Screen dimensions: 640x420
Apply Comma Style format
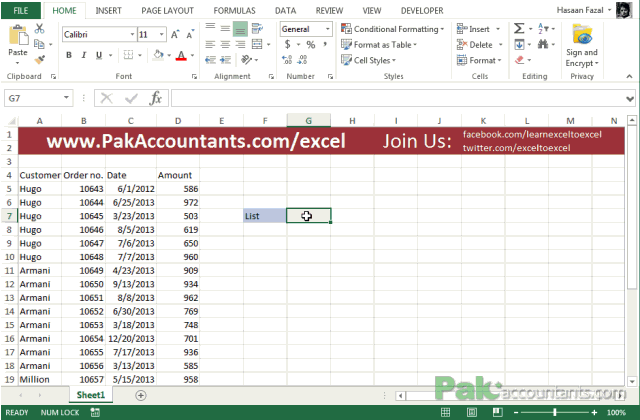325,44
